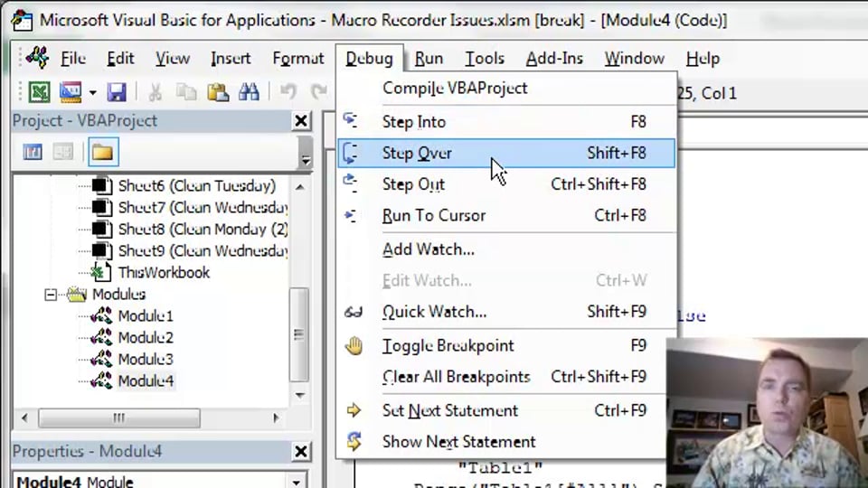Viewport: 868px width, 488px height.
Task: Choose Toggle Breakpoint menu entry
Action: [x=506, y=346]
